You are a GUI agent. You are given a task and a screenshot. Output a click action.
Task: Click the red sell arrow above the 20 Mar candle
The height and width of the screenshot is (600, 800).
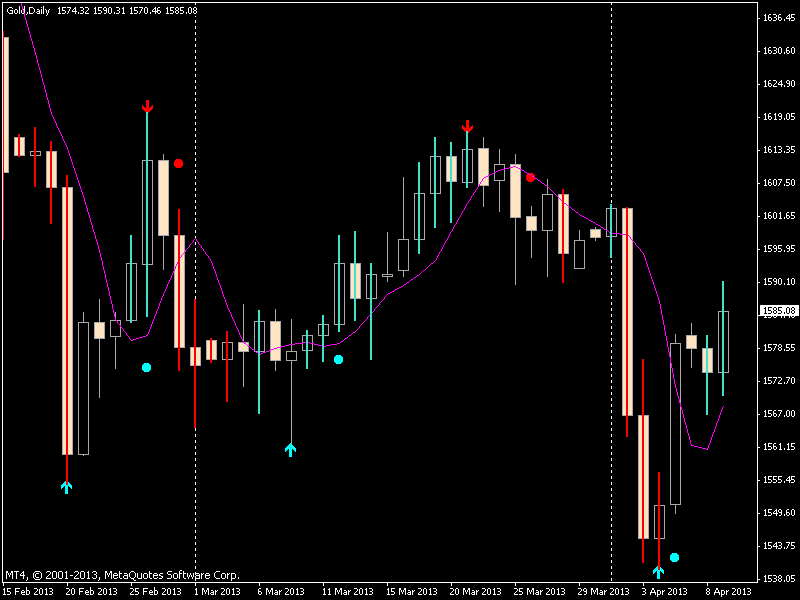pos(467,126)
